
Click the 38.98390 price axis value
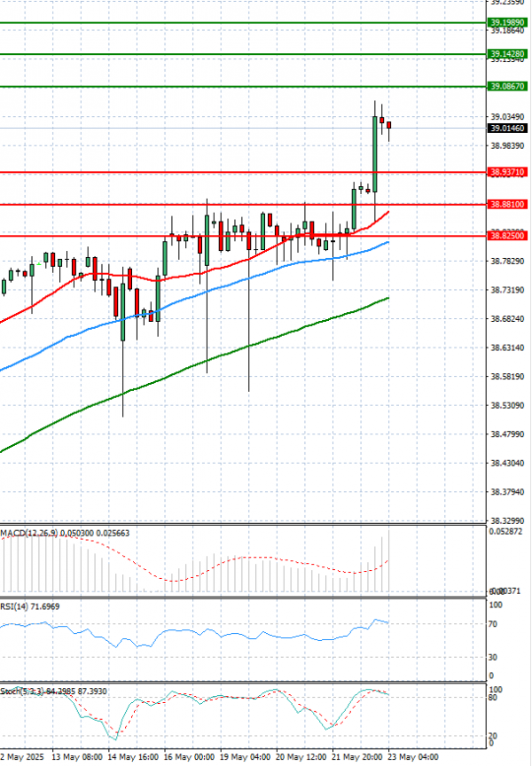507,146
